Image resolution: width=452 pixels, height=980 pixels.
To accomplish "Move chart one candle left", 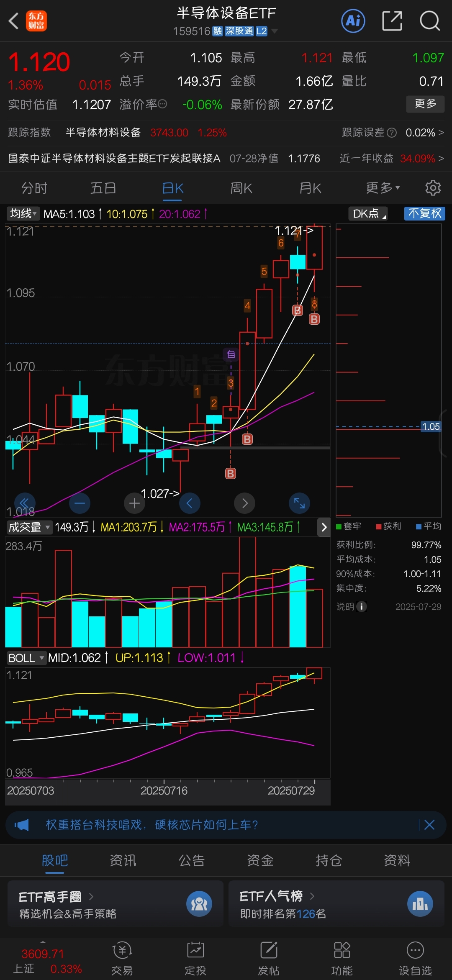I will pos(190,503).
